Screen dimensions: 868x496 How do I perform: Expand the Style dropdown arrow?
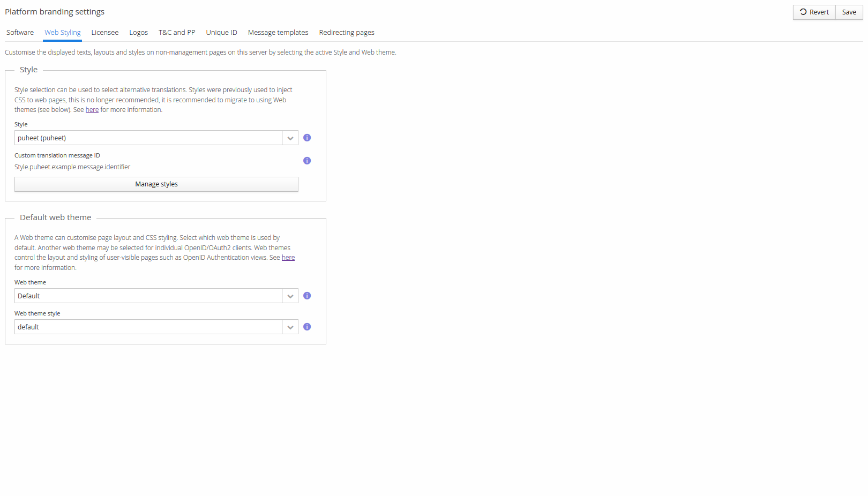pos(290,138)
